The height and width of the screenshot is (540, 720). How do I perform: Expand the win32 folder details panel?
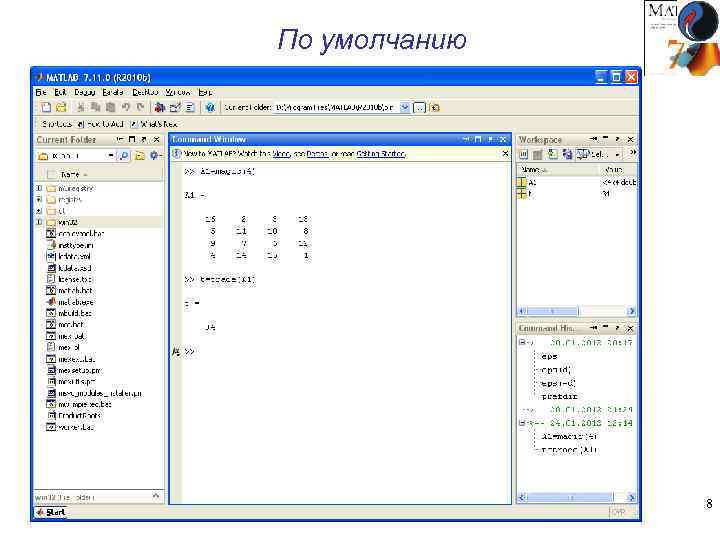[x=156, y=496]
